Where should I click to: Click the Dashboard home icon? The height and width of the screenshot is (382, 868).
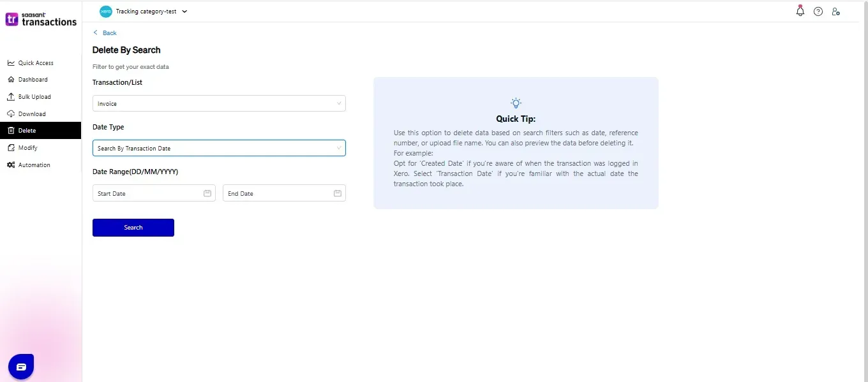(11, 80)
